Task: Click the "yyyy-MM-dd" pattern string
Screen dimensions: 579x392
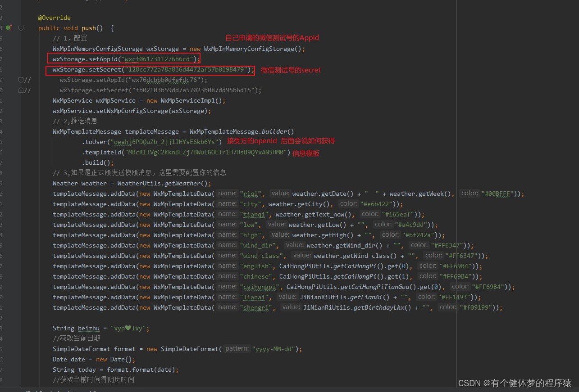Action: [274, 349]
